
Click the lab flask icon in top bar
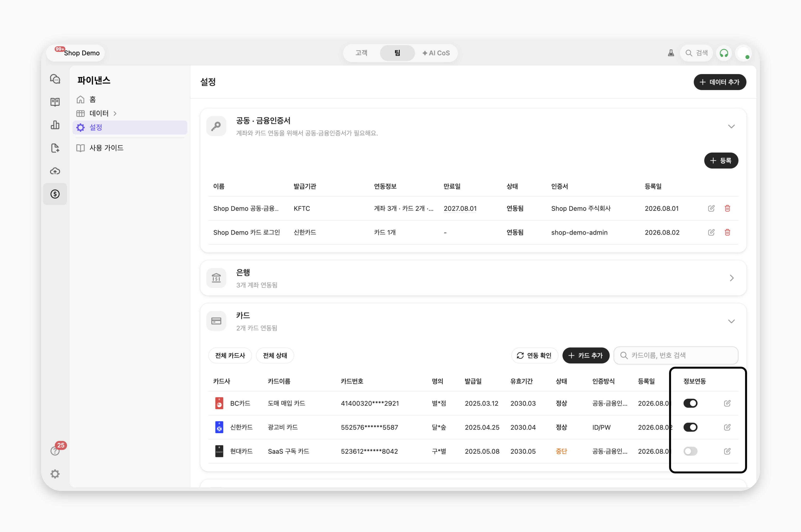671,53
